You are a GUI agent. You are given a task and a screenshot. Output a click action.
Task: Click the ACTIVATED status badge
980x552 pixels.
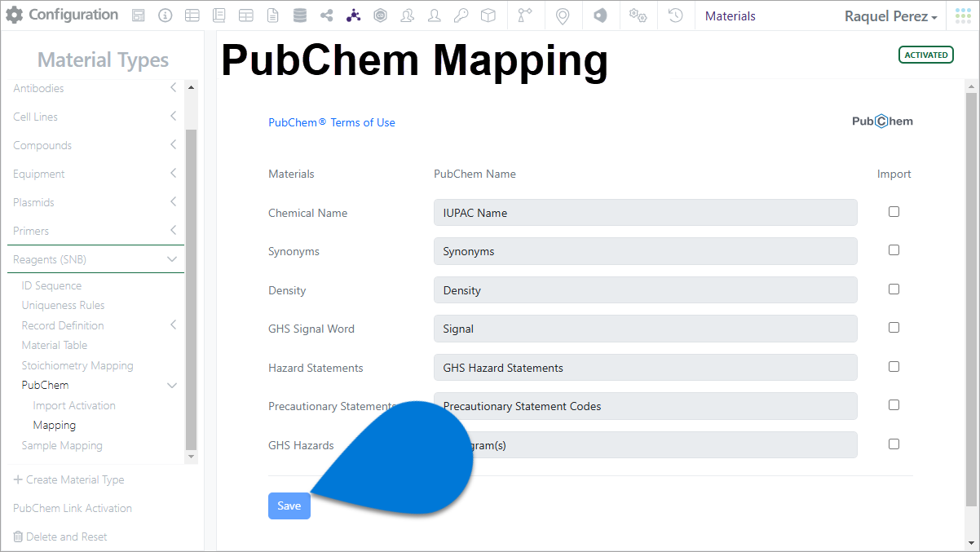[926, 55]
